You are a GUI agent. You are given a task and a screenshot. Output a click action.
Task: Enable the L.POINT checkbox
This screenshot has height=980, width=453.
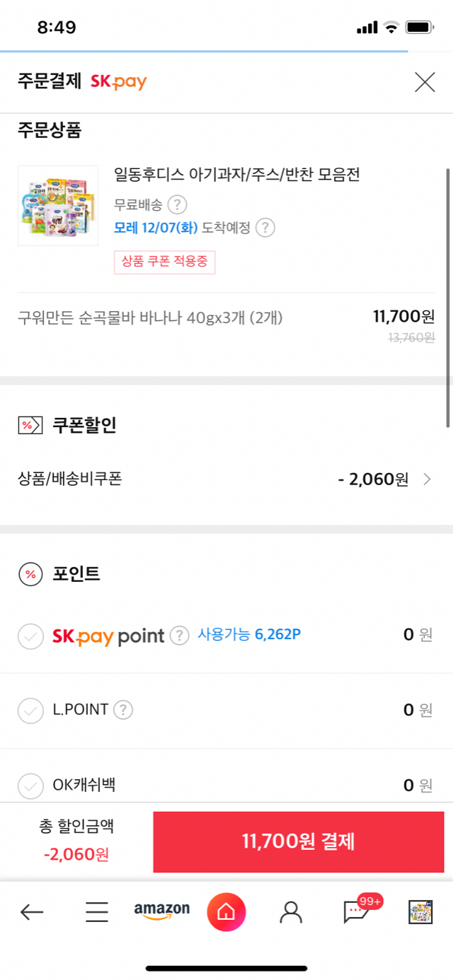[x=30, y=711]
